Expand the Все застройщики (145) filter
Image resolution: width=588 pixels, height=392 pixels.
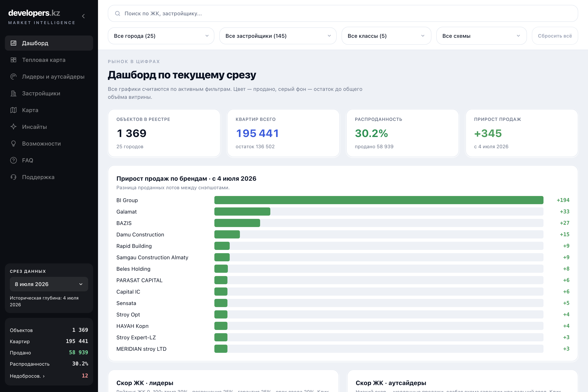(278, 36)
